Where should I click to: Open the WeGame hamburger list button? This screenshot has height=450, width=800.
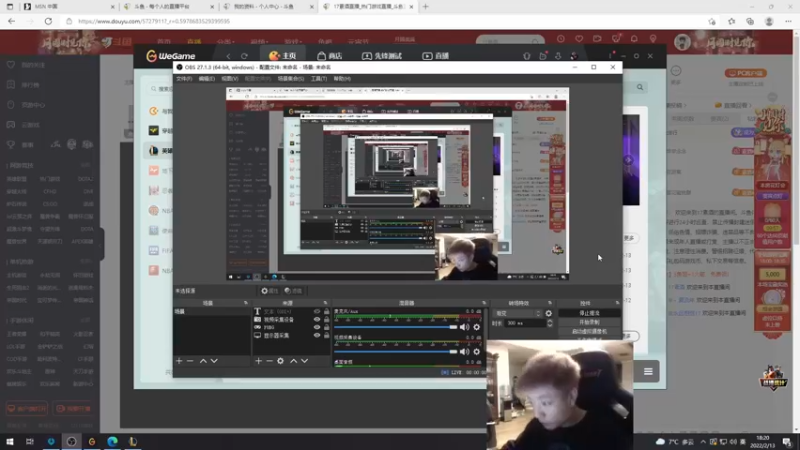tap(648, 371)
